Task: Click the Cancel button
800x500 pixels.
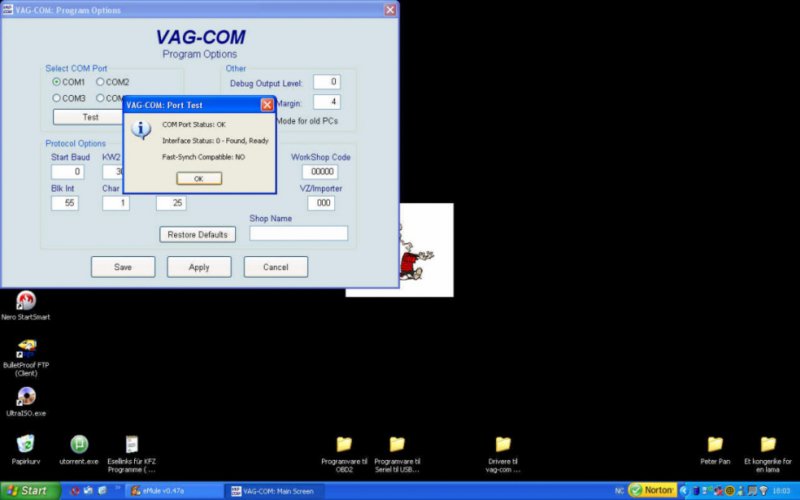Action: tap(276, 267)
